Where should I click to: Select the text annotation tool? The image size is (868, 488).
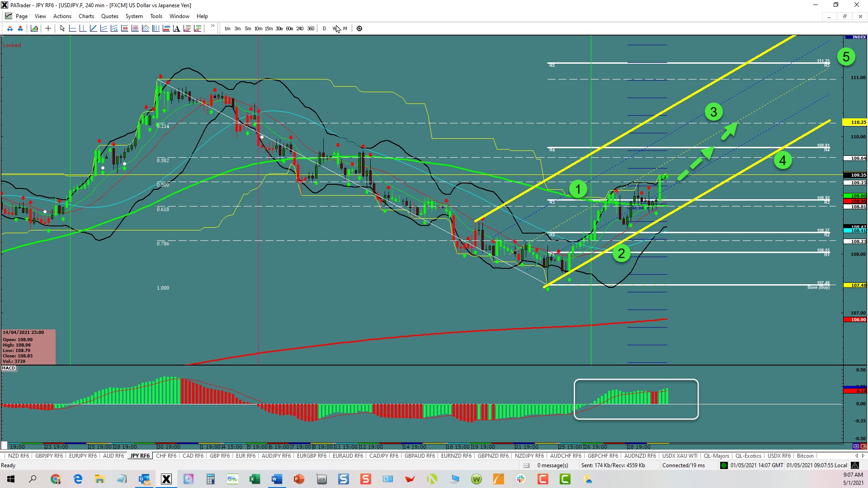tap(176, 28)
